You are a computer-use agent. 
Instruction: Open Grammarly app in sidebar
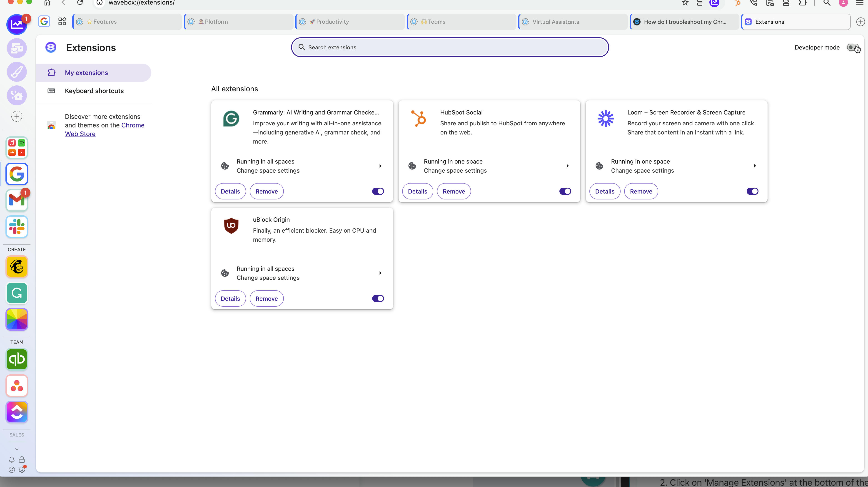(x=17, y=293)
